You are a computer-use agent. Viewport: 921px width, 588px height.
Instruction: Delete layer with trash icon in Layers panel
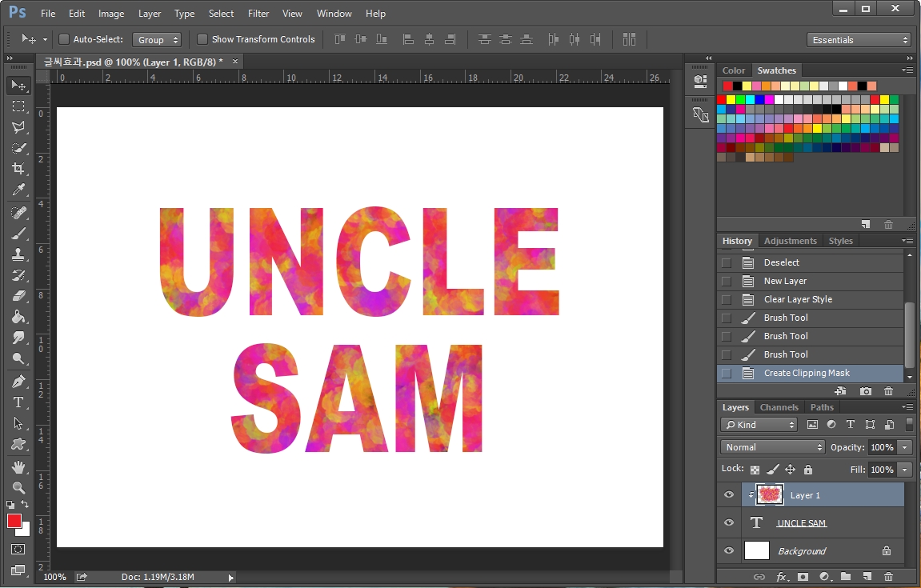tap(888, 577)
